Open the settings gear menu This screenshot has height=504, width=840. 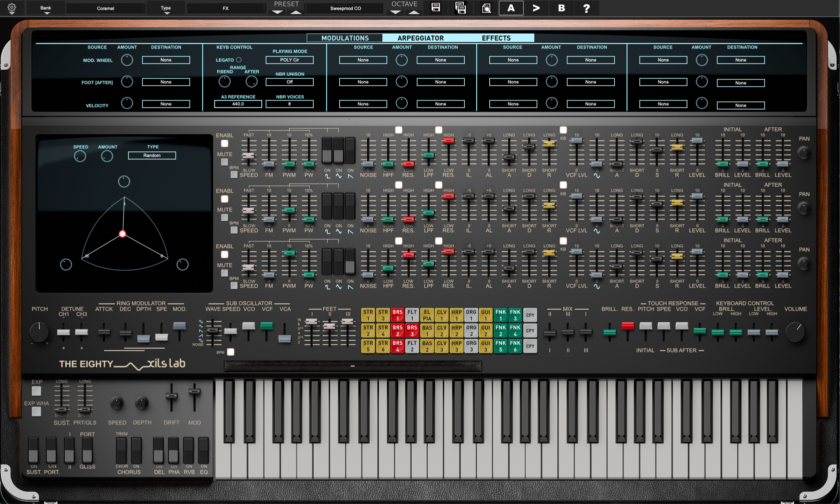point(12,8)
